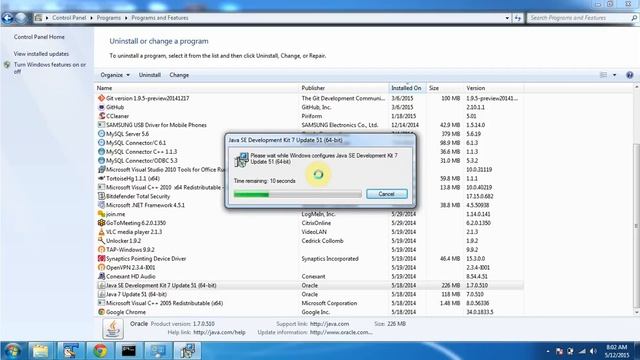Click the Change toolbar button
Image resolution: width=640 pixels, height=360 pixels.
pyautogui.click(x=179, y=75)
